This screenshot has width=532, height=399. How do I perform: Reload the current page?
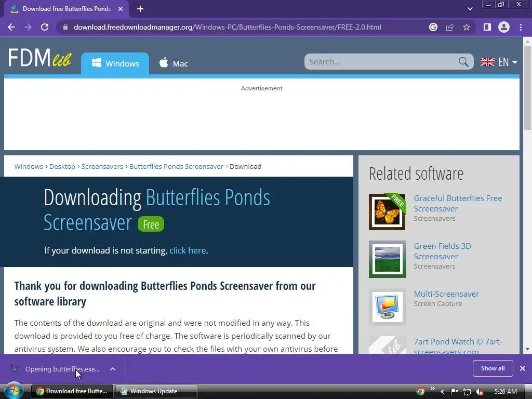pyautogui.click(x=45, y=27)
